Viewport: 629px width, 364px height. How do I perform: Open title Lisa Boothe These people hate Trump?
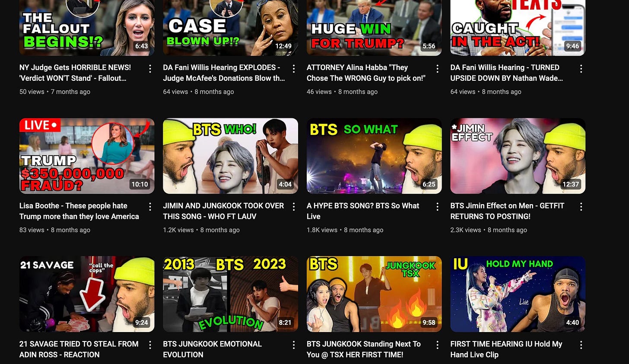click(79, 211)
